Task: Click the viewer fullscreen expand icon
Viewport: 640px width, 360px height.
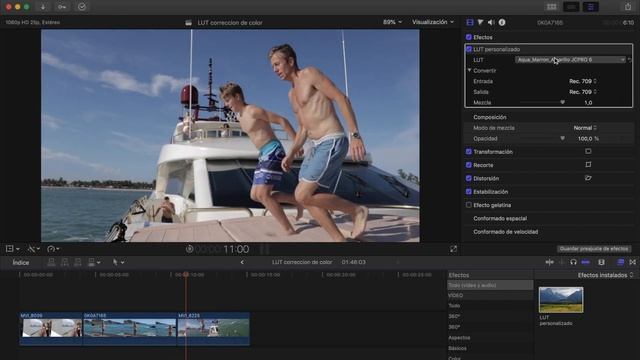Action: coord(453,249)
